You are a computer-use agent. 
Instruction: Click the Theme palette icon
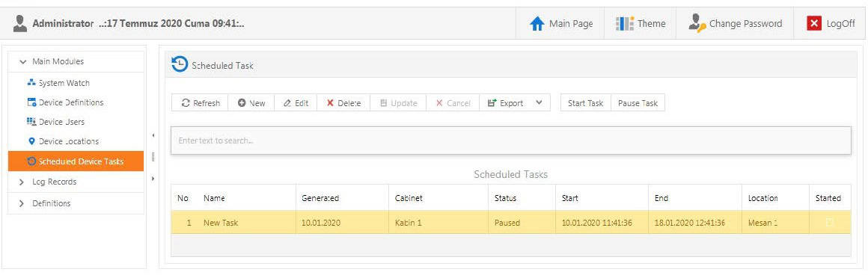(x=624, y=24)
